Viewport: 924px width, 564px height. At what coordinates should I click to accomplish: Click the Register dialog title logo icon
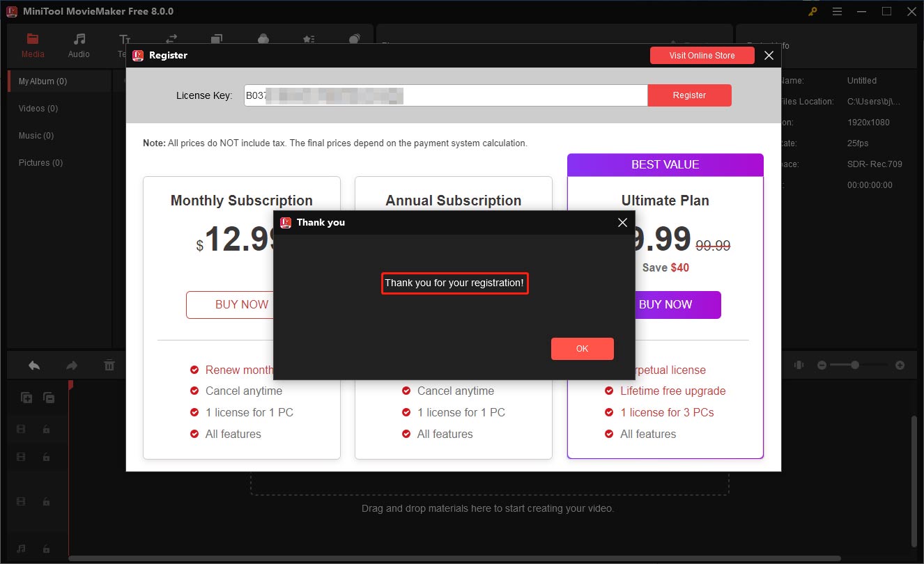tap(138, 56)
